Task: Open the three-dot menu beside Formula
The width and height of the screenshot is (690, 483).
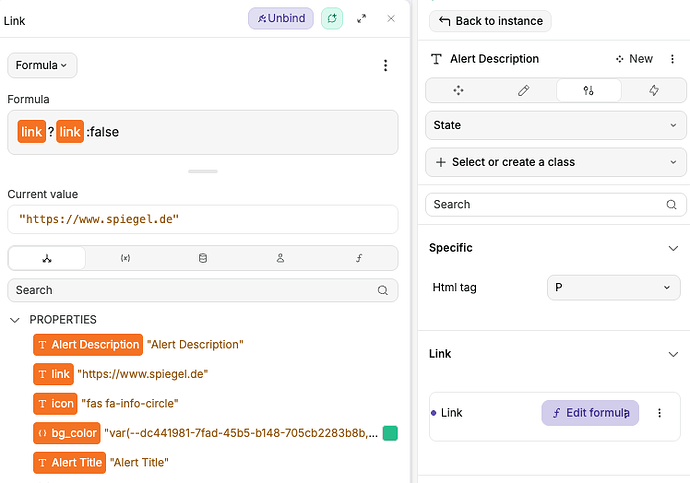Action: [x=386, y=65]
